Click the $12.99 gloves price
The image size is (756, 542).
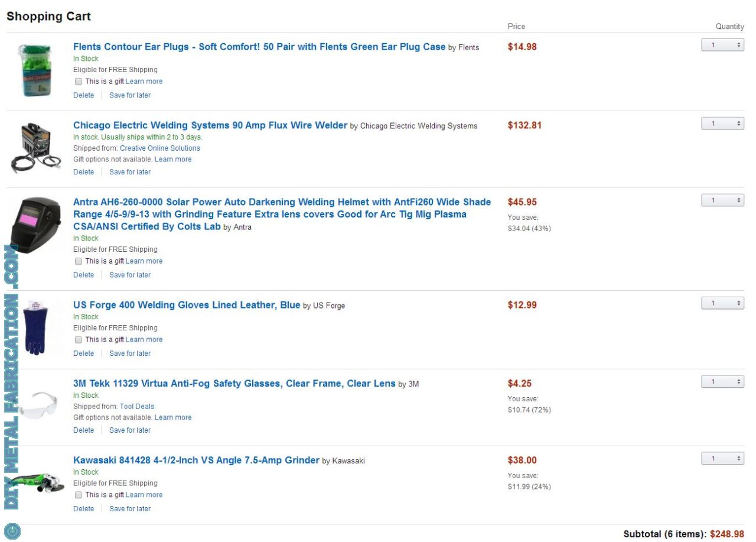[x=522, y=305]
